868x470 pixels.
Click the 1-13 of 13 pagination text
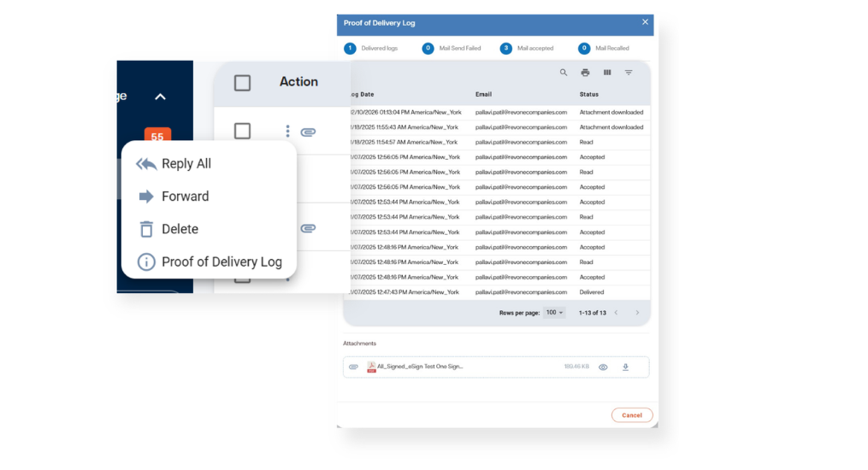click(593, 313)
